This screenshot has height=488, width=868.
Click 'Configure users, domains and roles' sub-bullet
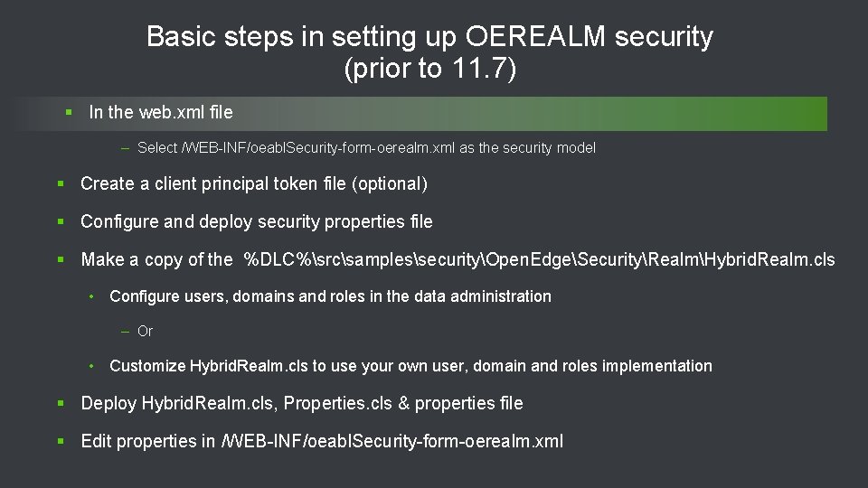330,296
